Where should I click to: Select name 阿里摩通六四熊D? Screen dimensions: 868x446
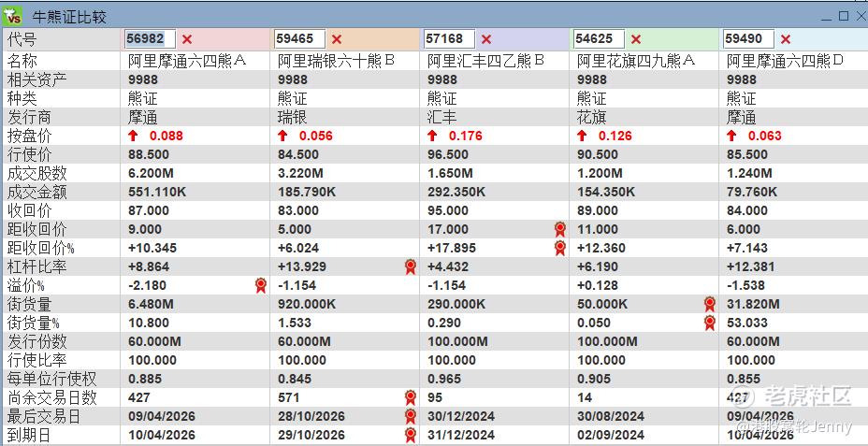tap(785, 61)
